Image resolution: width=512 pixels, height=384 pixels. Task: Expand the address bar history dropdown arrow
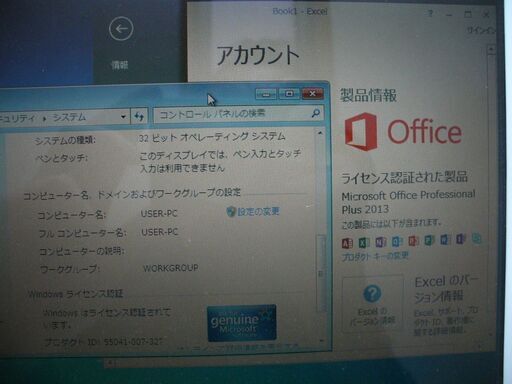click(123, 117)
